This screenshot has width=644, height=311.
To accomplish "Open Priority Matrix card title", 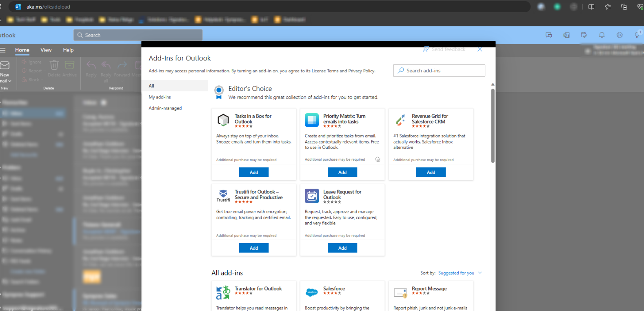I will click(x=344, y=119).
